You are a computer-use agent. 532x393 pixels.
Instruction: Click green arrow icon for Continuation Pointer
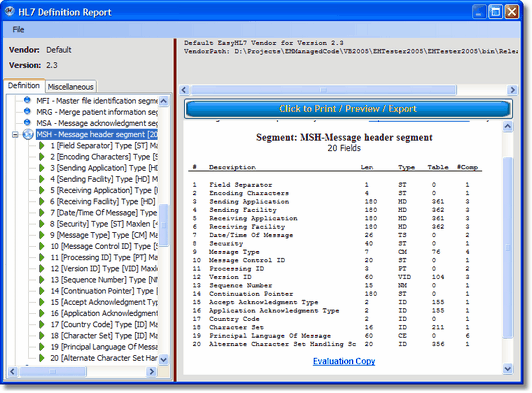point(42,291)
